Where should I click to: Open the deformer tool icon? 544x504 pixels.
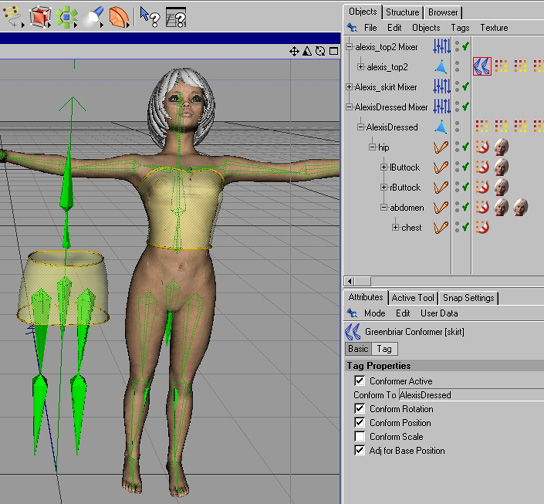119,17
